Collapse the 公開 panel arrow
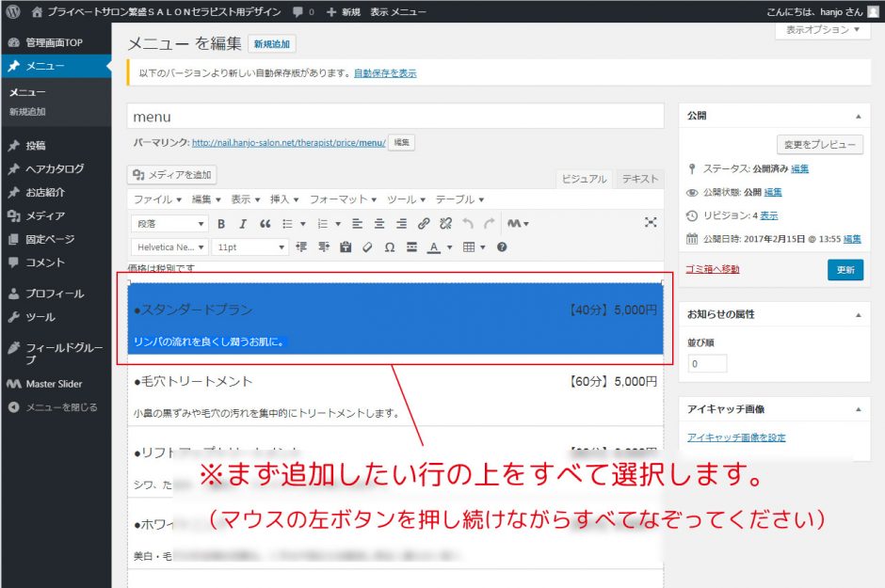Viewport: 885px width, 588px height. click(857, 116)
